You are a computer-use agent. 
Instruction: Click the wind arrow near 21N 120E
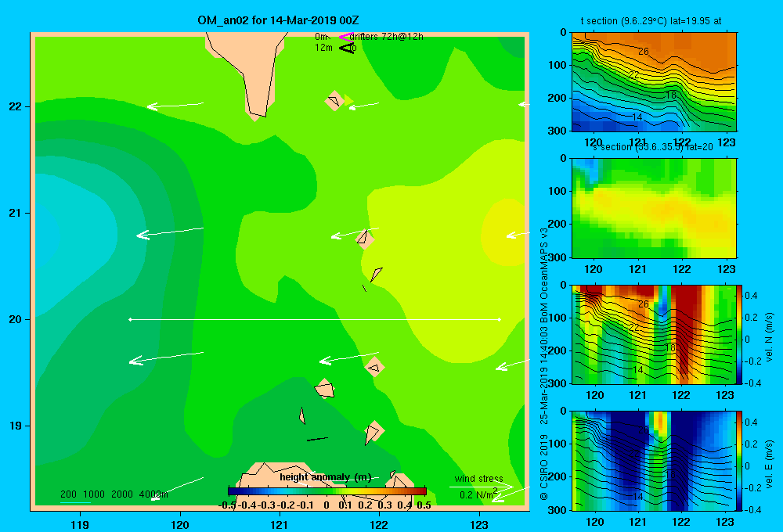170,232
